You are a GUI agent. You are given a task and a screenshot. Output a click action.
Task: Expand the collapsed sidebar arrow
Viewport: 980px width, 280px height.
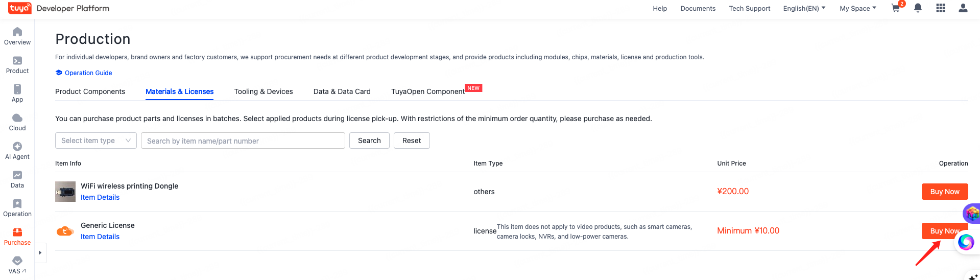[x=40, y=252]
